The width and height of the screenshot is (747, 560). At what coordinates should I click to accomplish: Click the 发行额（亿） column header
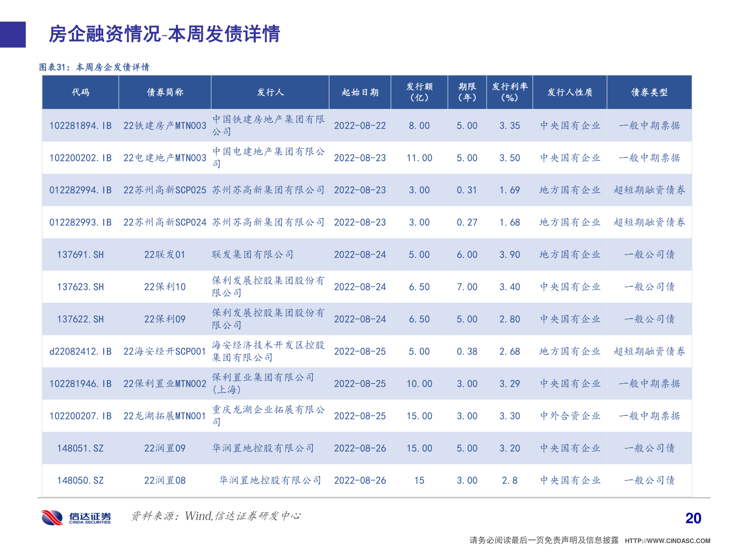tap(419, 92)
